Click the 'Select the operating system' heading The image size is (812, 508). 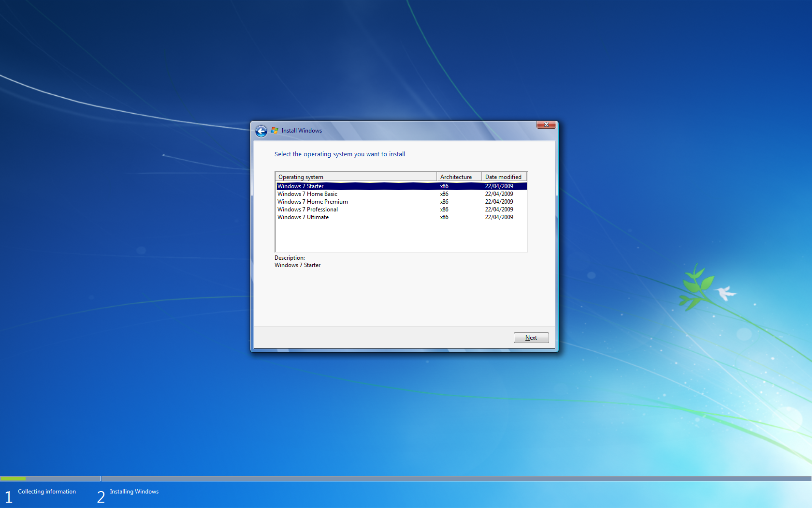(x=340, y=154)
